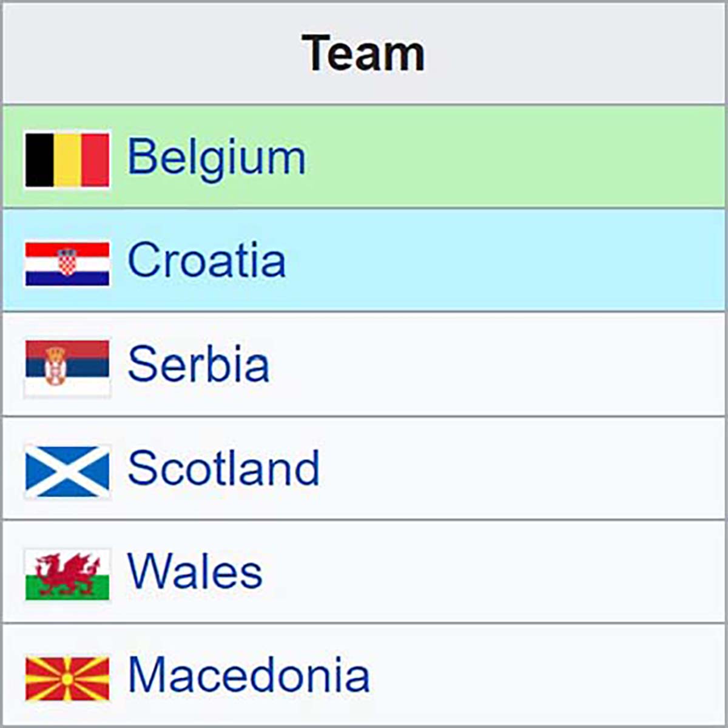
Task: Open the Belgium team link
Action: [x=217, y=159]
